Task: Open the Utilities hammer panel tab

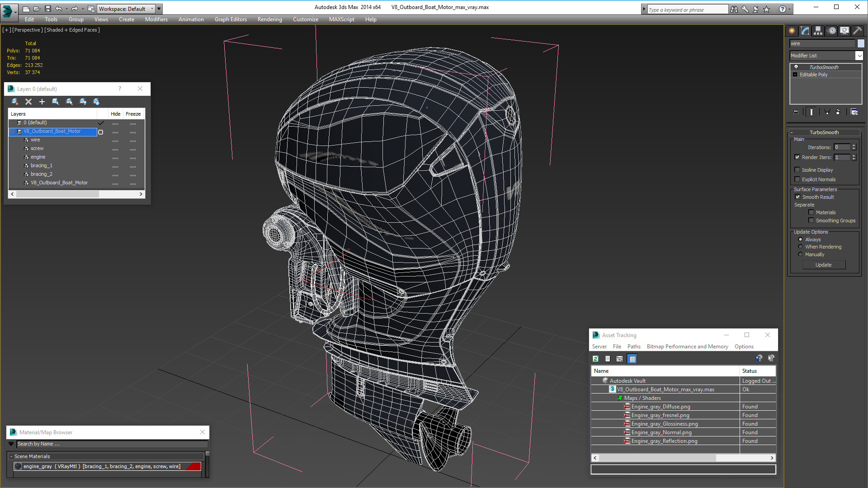Action: click(x=857, y=31)
